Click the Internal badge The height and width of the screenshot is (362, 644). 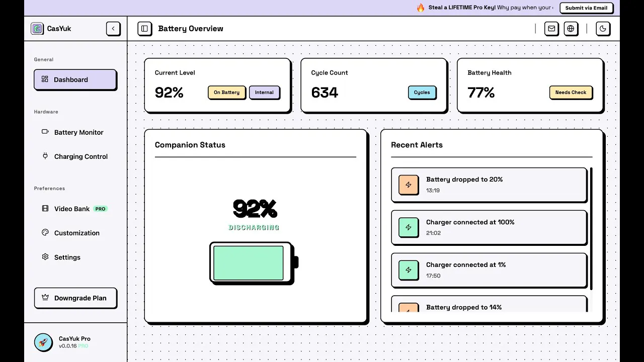[x=264, y=93]
